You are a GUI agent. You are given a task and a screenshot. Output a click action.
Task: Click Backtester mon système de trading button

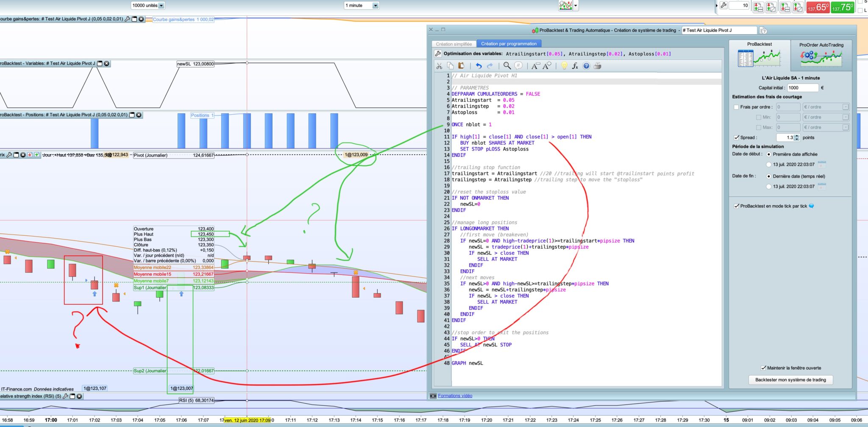point(790,380)
